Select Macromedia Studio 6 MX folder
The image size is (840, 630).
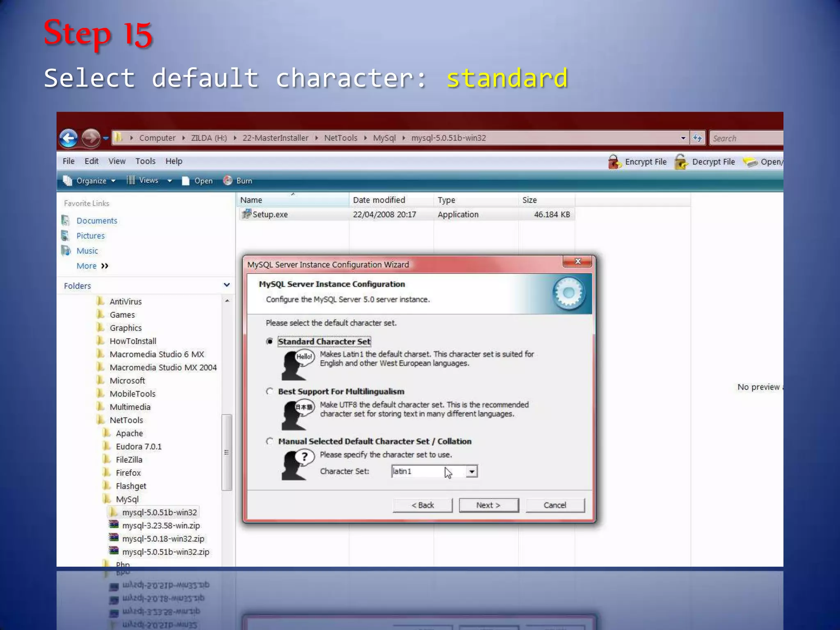(x=157, y=354)
